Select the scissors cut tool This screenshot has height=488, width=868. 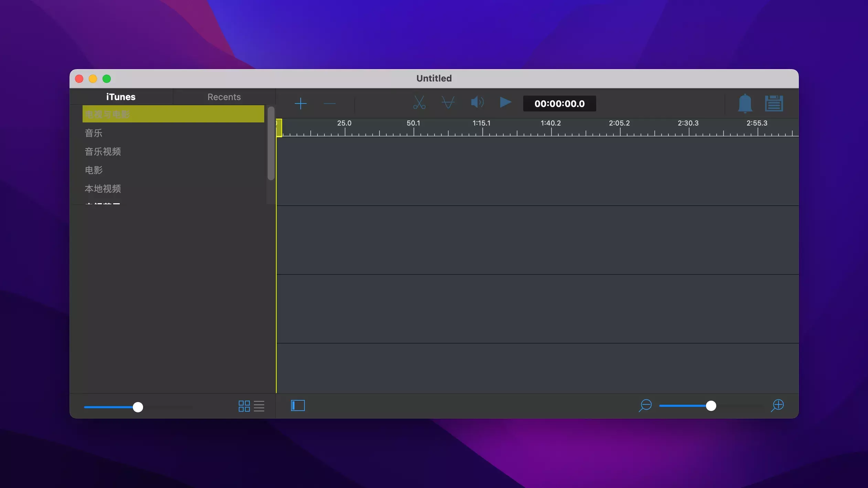pyautogui.click(x=419, y=103)
